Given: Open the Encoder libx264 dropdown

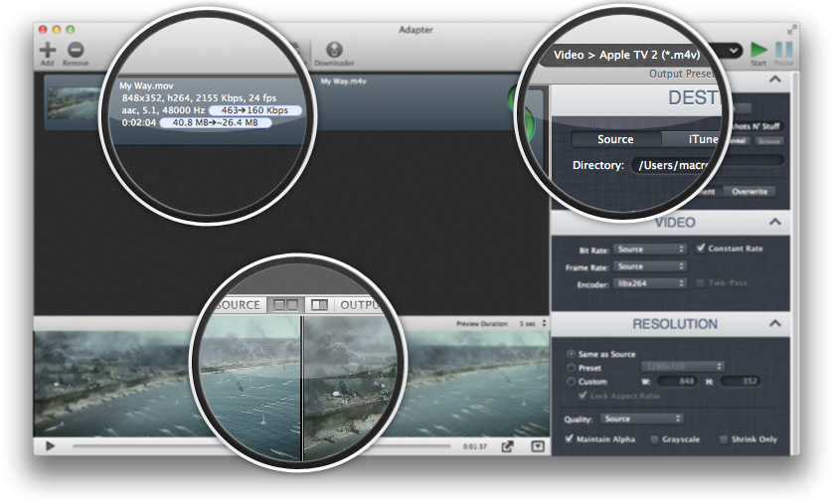Looking at the screenshot, I should (650, 283).
